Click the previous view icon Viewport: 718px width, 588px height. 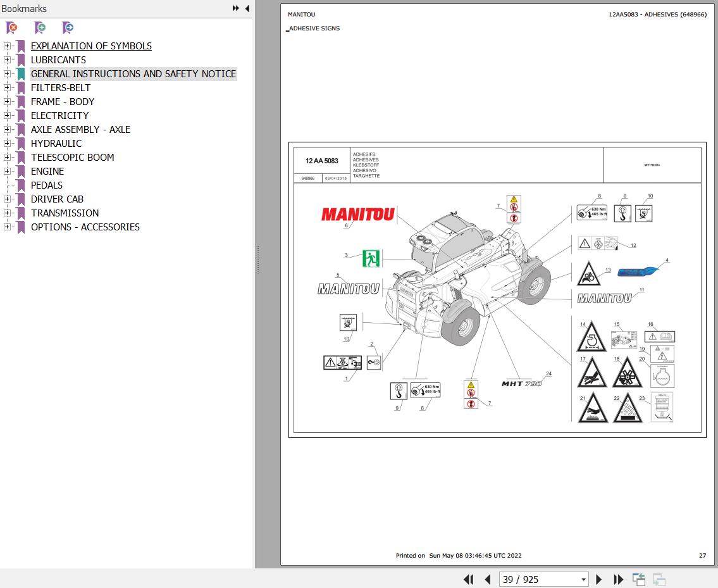[639, 579]
